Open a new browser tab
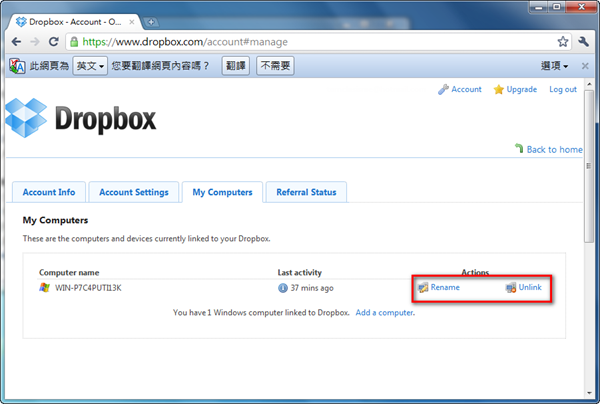This screenshot has height=404, width=600. pos(151,22)
